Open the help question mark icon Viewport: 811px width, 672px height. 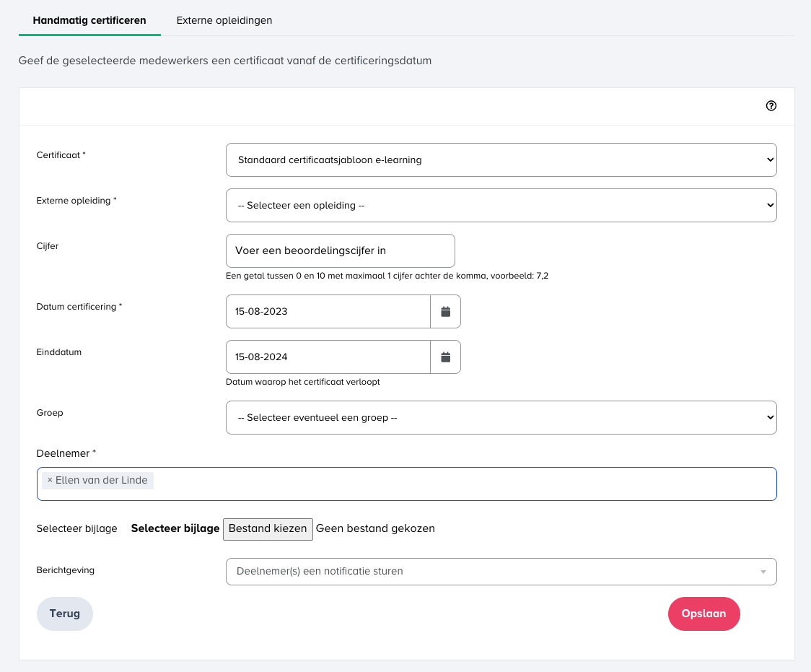771,106
